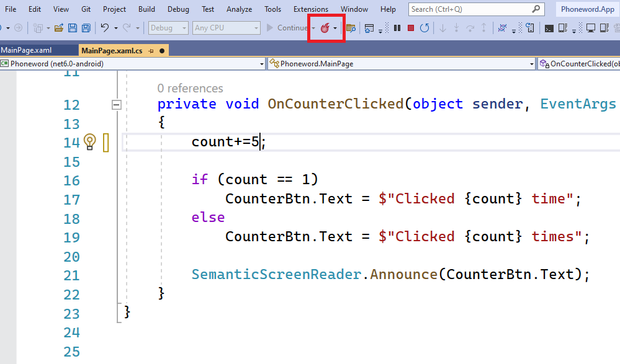
Task: Open the Debug configuration dropdown
Action: click(168, 28)
